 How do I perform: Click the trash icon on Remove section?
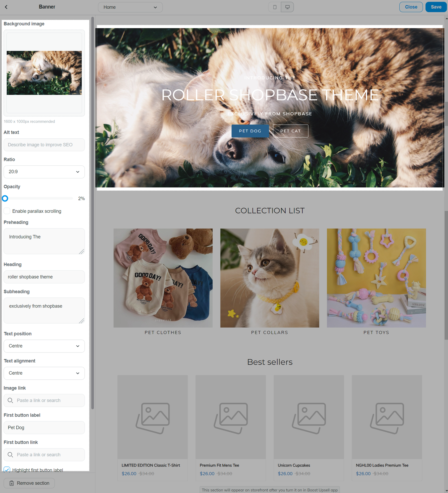[x=11, y=483]
